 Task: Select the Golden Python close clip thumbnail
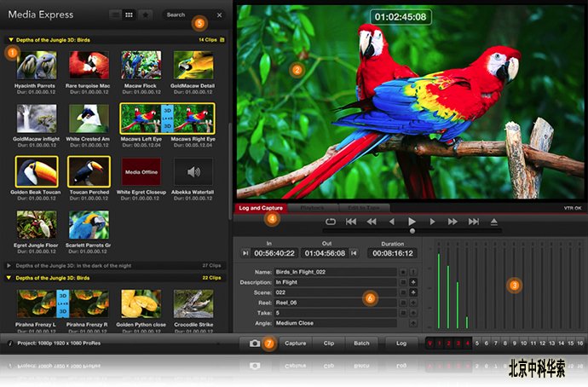click(x=141, y=303)
